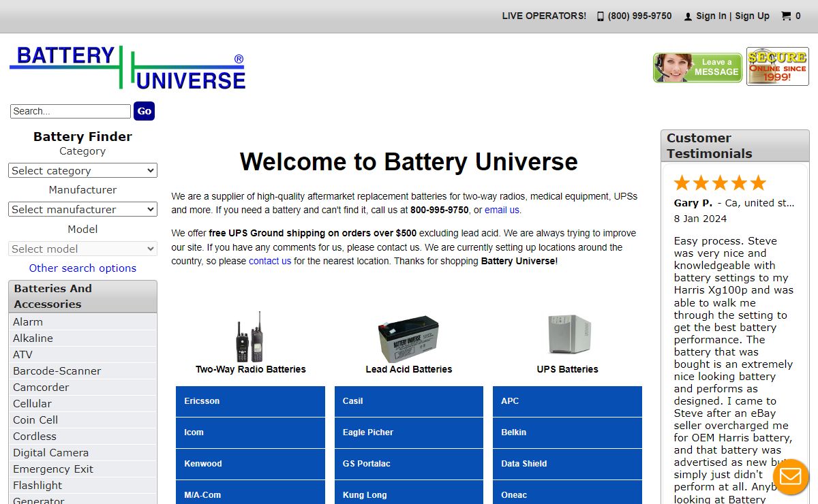Click the person icon next to Sign In
This screenshot has height=504, width=818.
pos(688,16)
